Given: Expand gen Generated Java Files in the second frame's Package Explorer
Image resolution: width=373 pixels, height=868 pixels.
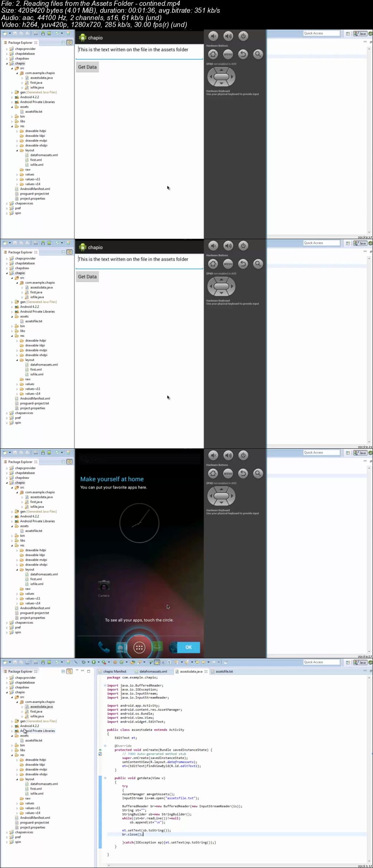Looking at the screenshot, I should point(12,302).
